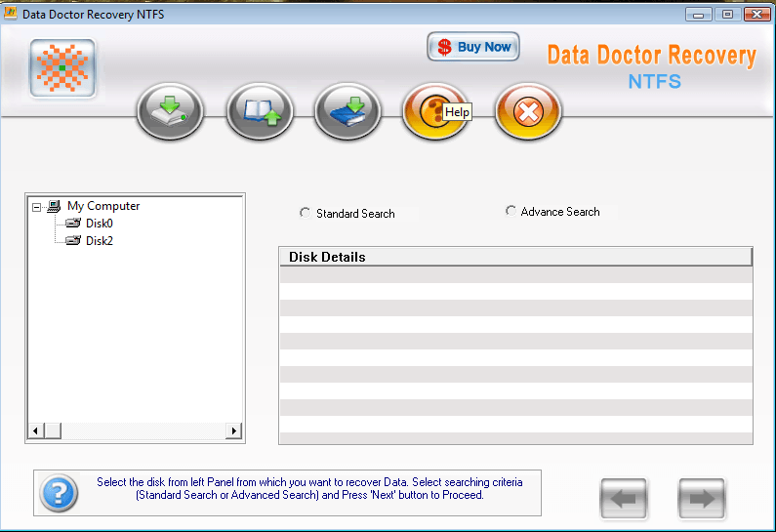Select the Standard Search option
Image resolution: width=776 pixels, height=532 pixels.
point(347,214)
